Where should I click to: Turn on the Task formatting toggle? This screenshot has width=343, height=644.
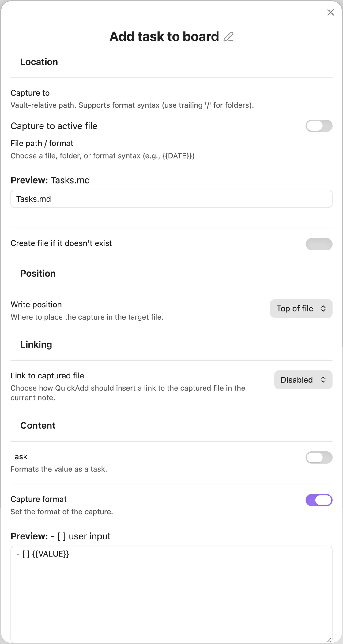(319, 458)
